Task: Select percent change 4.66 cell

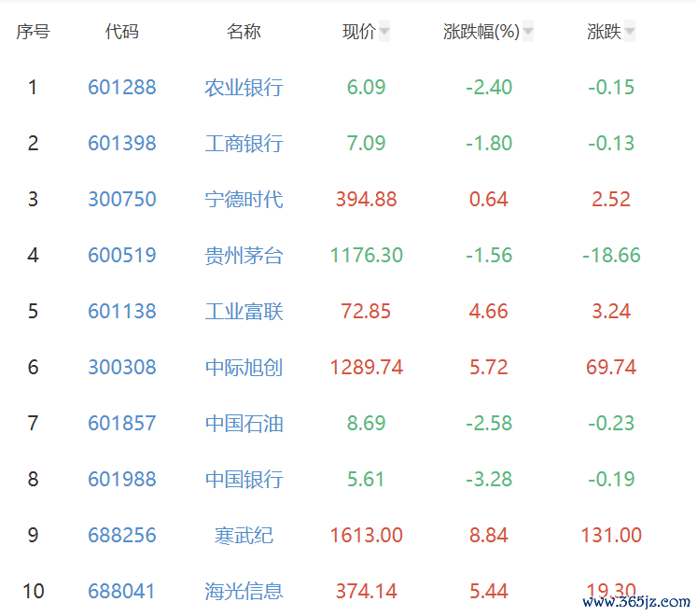Action: [x=489, y=312]
